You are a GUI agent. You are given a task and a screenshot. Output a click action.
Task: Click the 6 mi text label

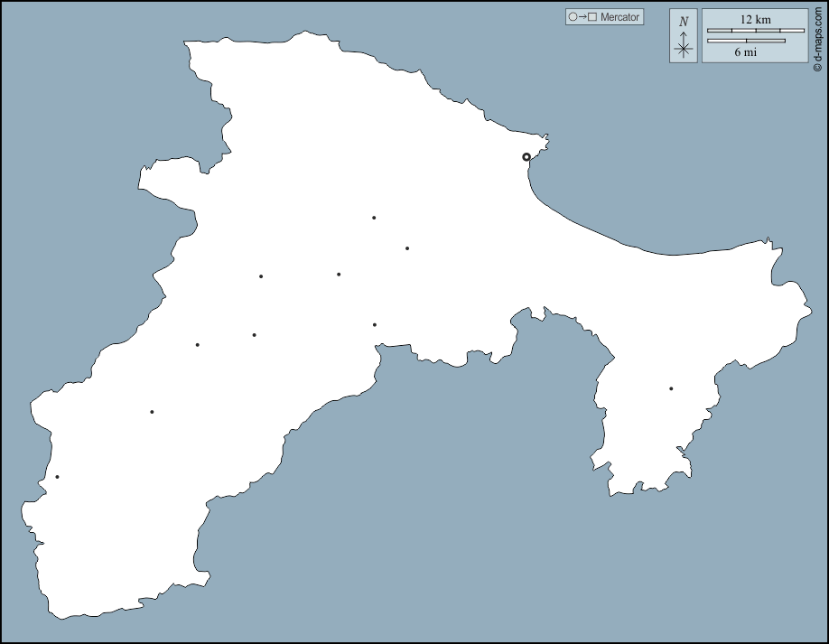(x=745, y=52)
